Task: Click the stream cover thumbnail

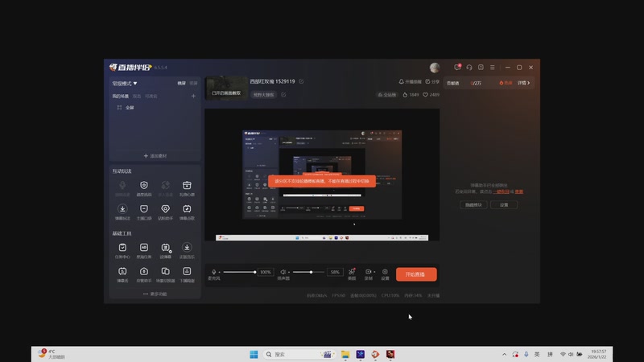Action: [x=226, y=88]
